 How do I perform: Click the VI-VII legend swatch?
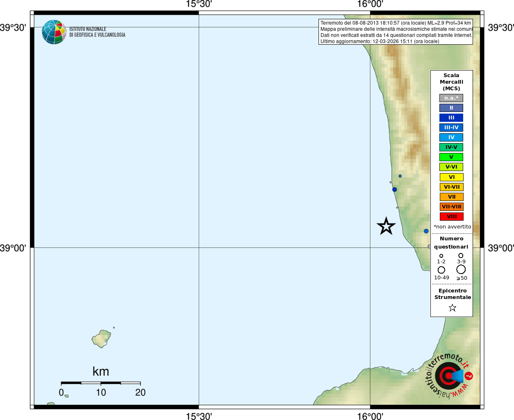pyautogui.click(x=451, y=187)
